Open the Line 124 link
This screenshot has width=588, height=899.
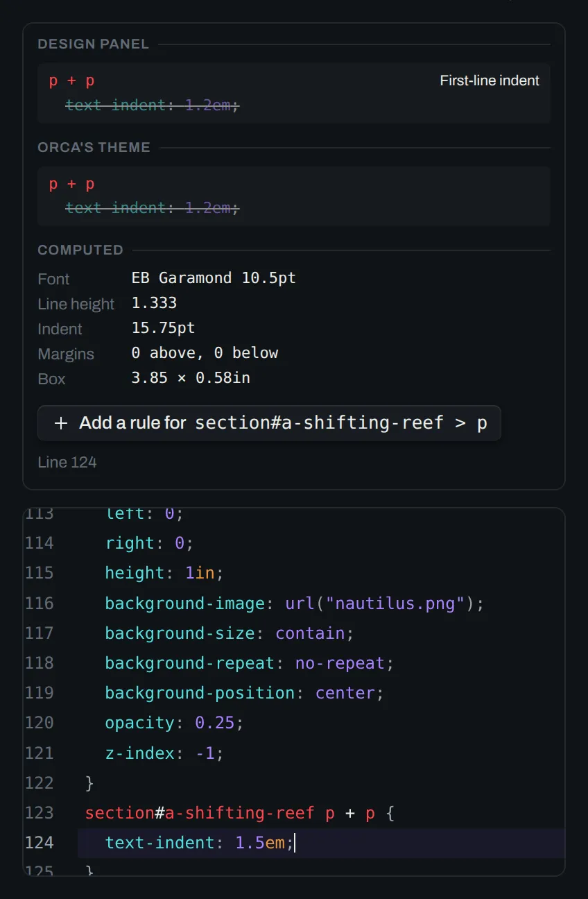click(x=67, y=462)
